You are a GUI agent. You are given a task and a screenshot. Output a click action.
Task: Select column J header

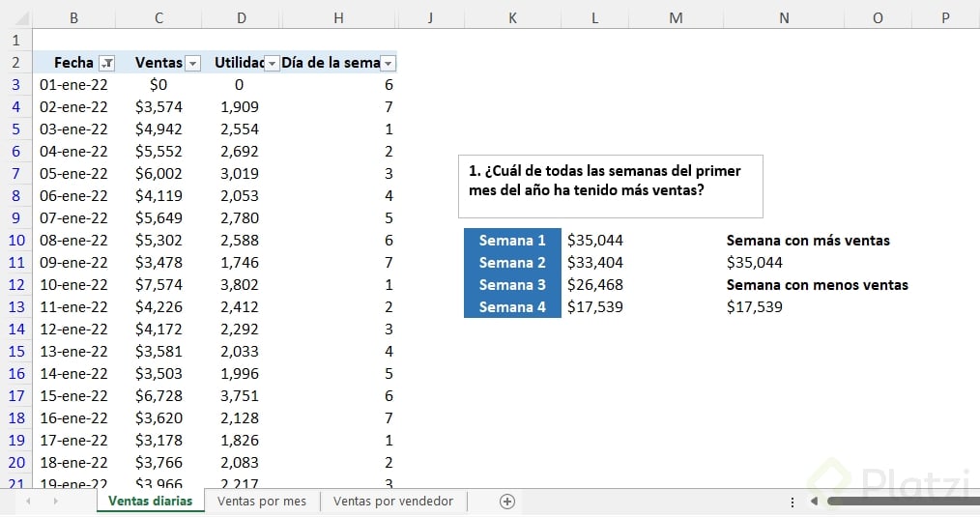click(430, 18)
